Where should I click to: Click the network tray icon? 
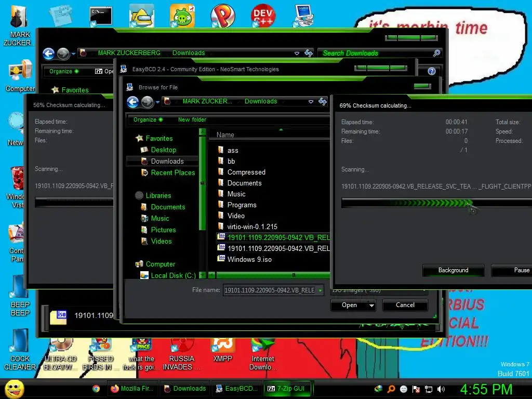tap(429, 389)
